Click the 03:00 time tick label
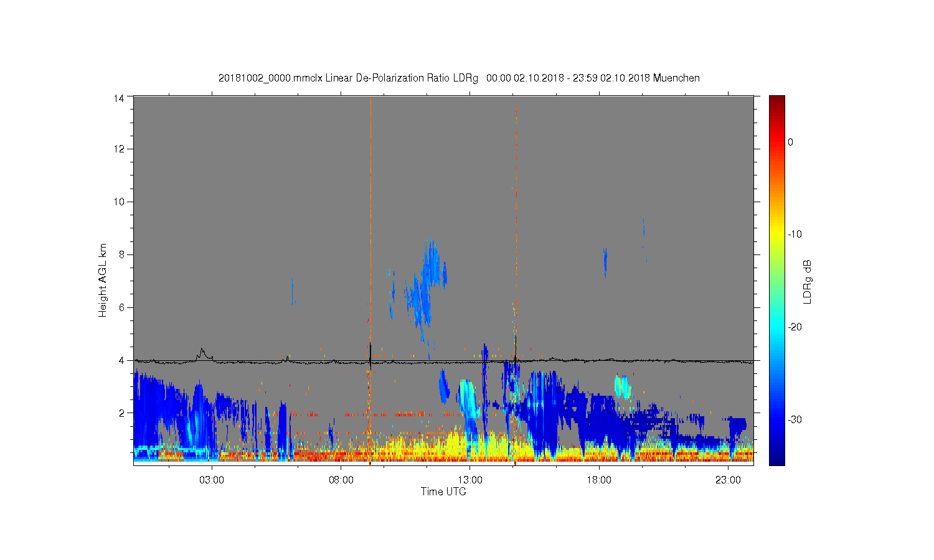Viewport: 934px width, 560px height. point(212,480)
